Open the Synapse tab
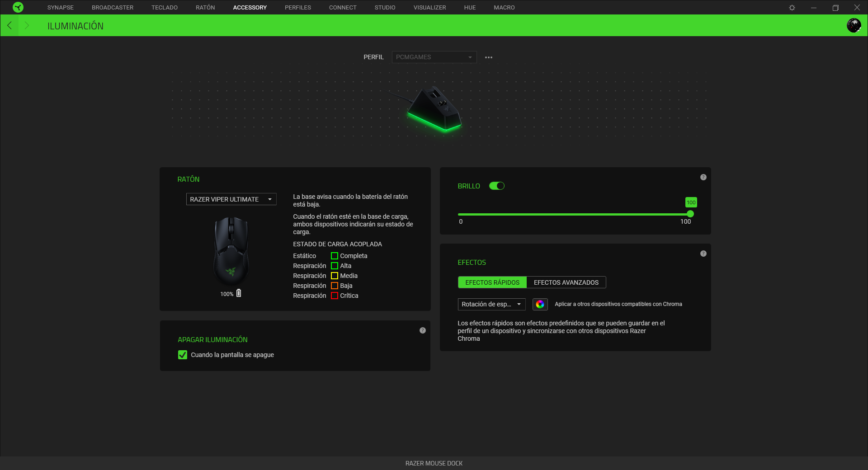This screenshot has height=470, width=868. (61, 8)
